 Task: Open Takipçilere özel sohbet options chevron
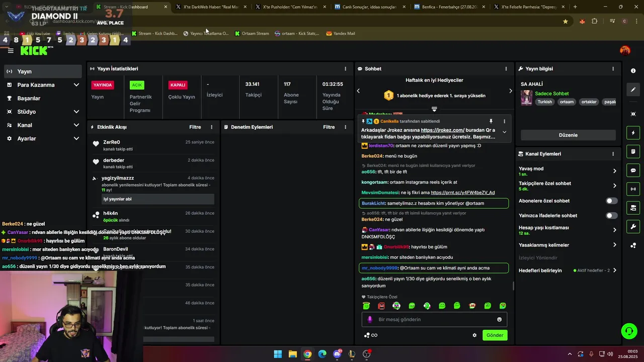tap(614, 186)
